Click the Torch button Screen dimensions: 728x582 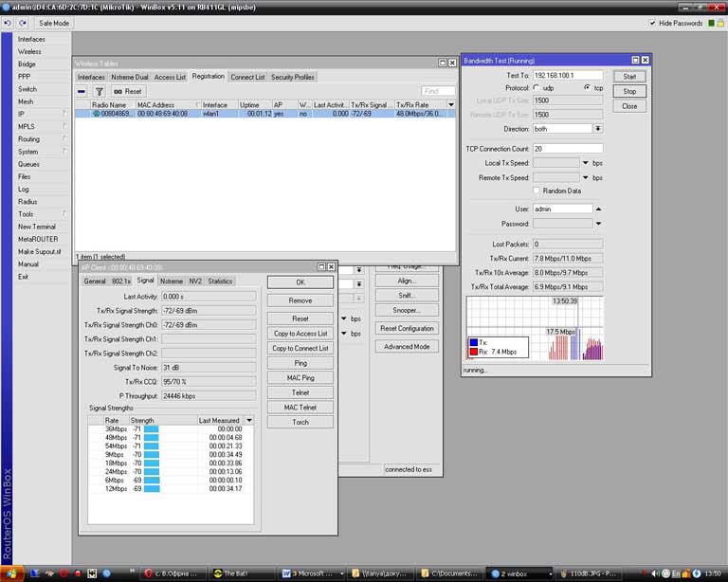(300, 422)
